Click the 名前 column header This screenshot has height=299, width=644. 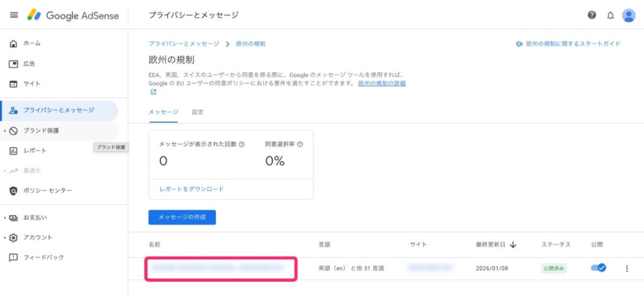[155, 245]
